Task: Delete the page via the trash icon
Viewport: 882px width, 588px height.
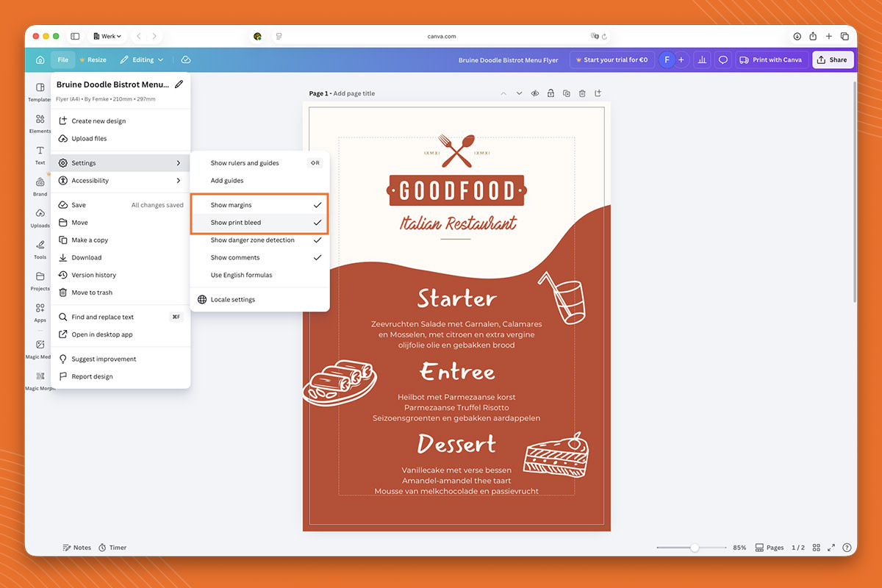Action: 581,93
